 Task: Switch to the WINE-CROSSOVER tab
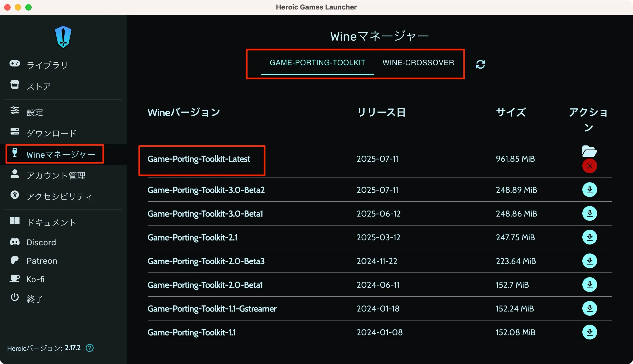(418, 63)
